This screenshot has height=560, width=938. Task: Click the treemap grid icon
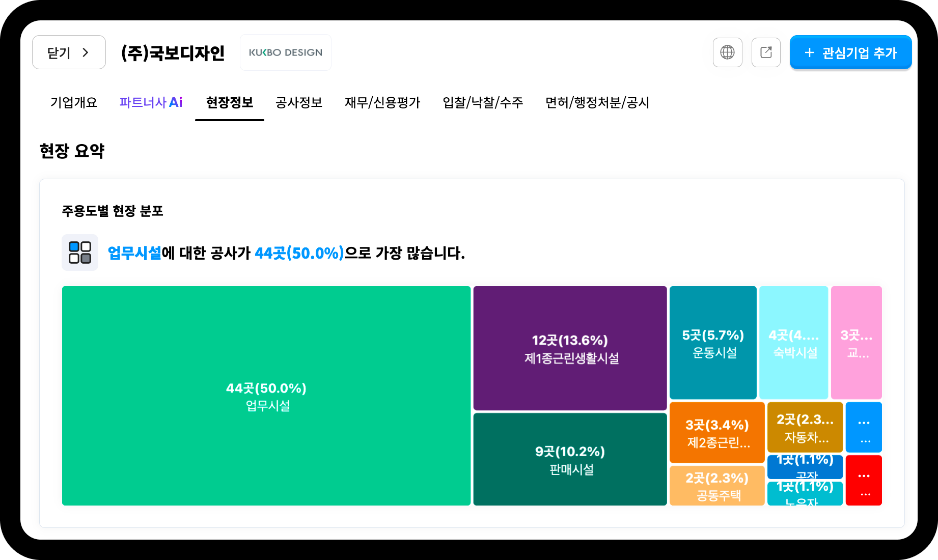click(x=80, y=253)
